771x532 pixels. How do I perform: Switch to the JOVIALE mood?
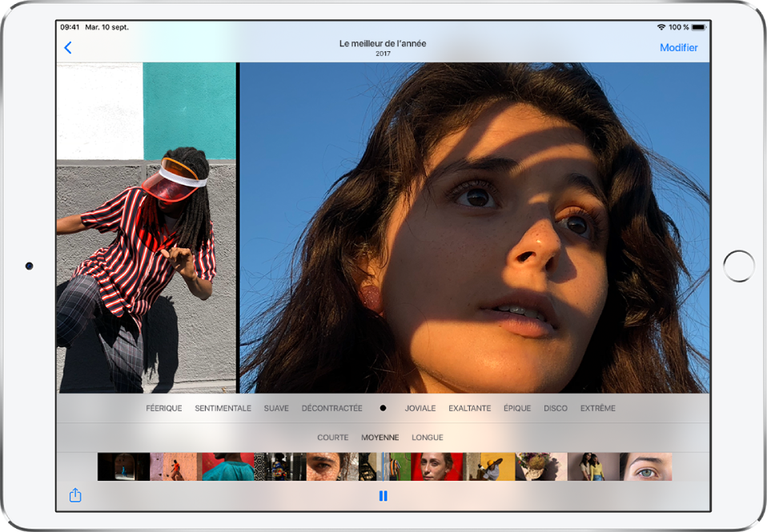click(x=420, y=408)
